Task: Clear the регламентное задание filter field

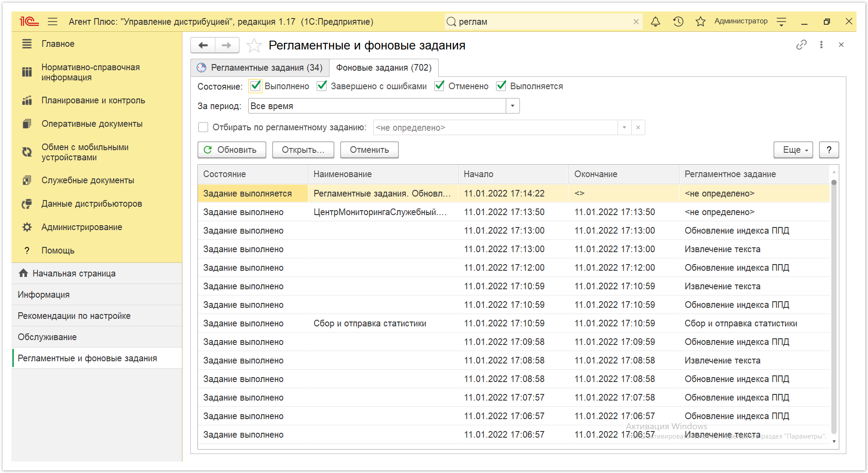Action: (638, 128)
